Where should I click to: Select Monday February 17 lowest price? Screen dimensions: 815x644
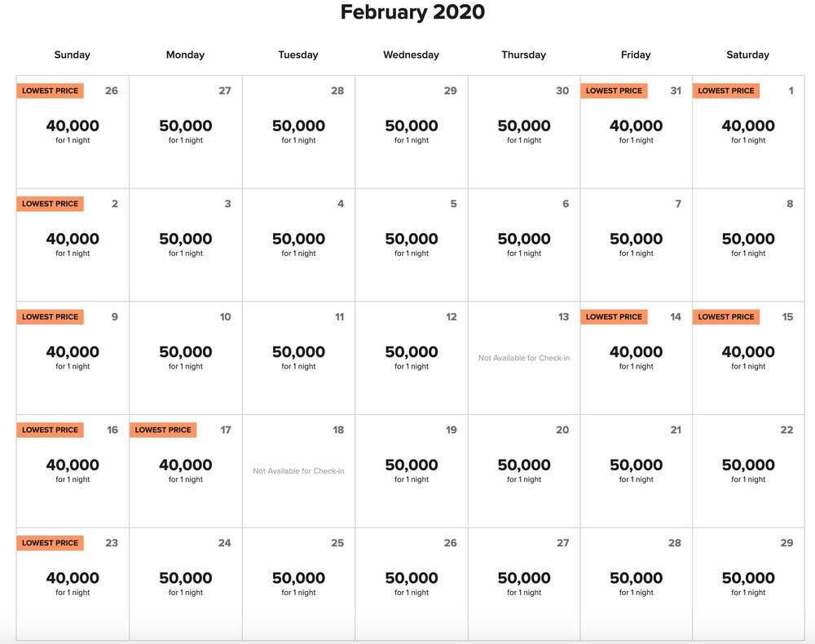[x=185, y=470]
